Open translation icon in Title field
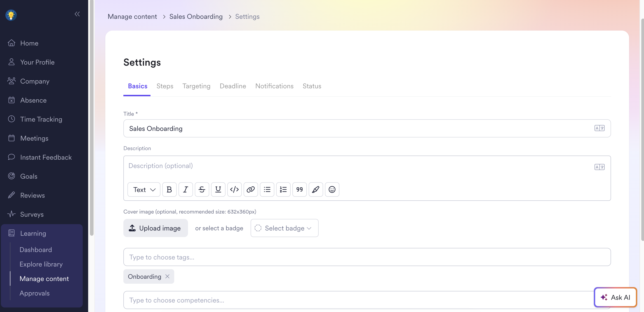 click(x=599, y=128)
